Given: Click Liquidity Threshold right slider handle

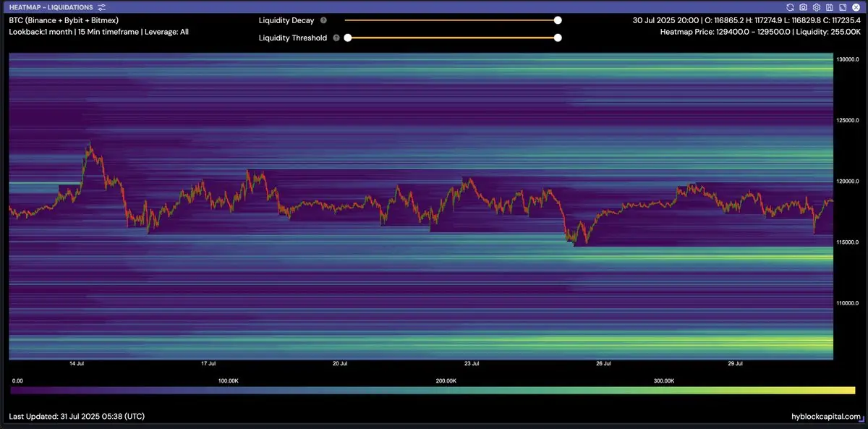Looking at the screenshot, I should coord(558,38).
